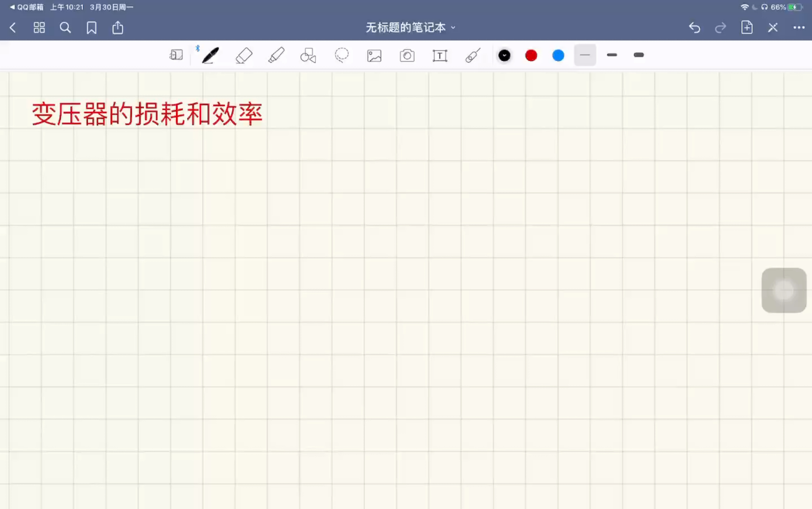Select the Highlighter tool
Image resolution: width=812 pixels, height=509 pixels.
click(x=276, y=55)
